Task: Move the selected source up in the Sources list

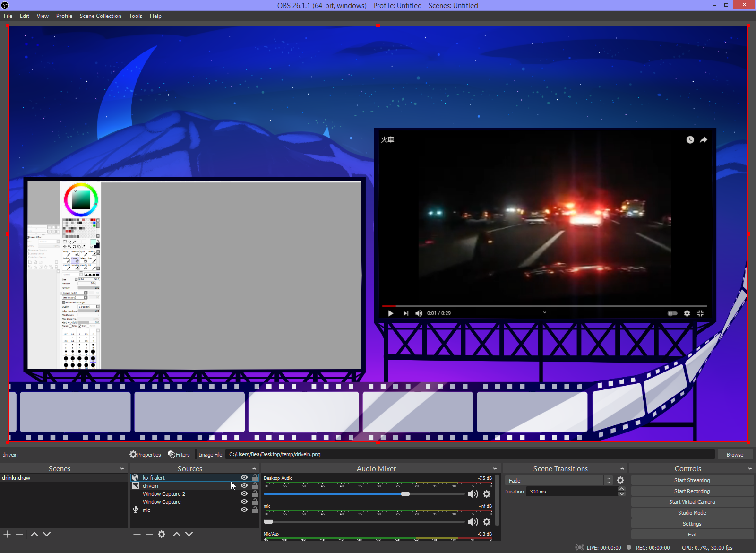Action: click(177, 534)
